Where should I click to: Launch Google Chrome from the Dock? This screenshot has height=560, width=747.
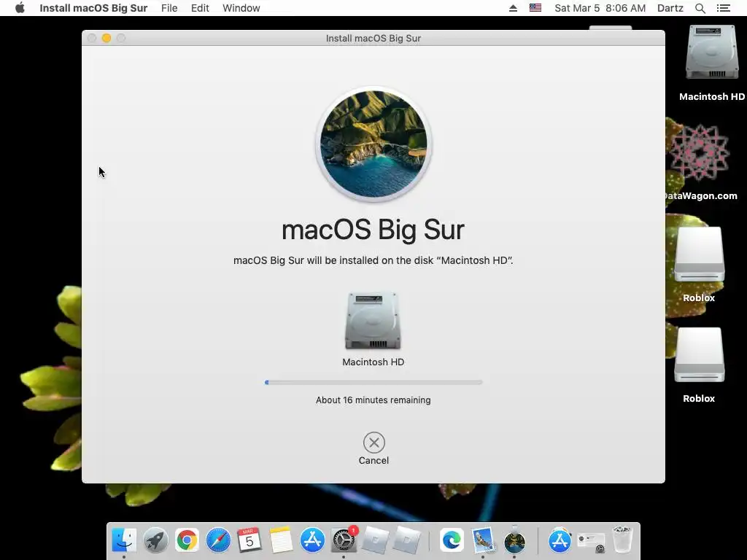click(187, 540)
